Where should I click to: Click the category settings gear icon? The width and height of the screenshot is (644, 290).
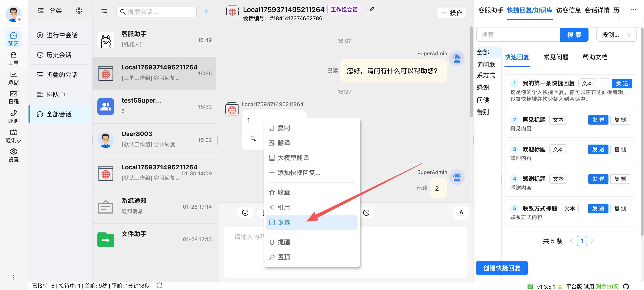click(x=79, y=11)
